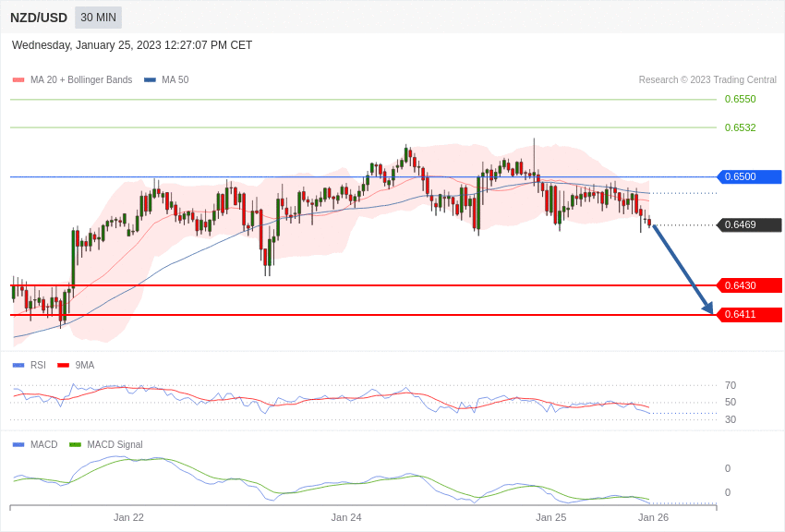Click the red MA 20 Bollinger legend swatch

click(18, 80)
